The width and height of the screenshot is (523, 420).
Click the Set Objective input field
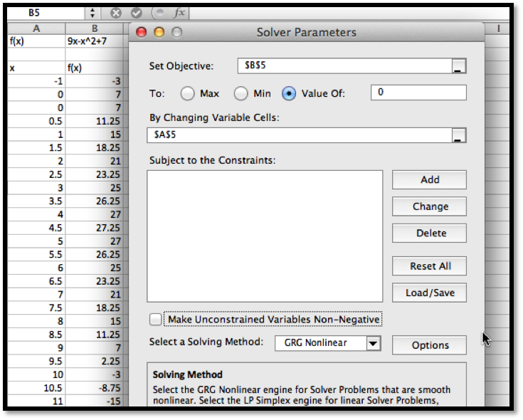click(344, 65)
